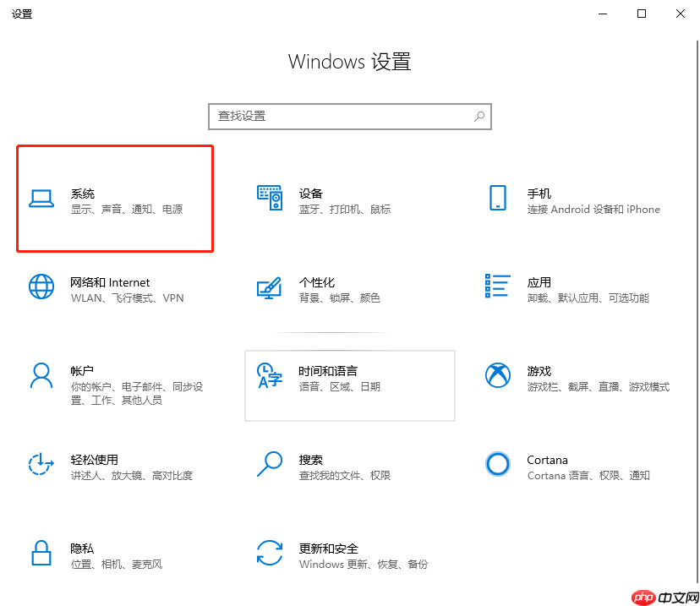Image resolution: width=700 pixels, height=606 pixels.
Task: Open the 更新和安全 refresh icon
Action: click(x=270, y=554)
